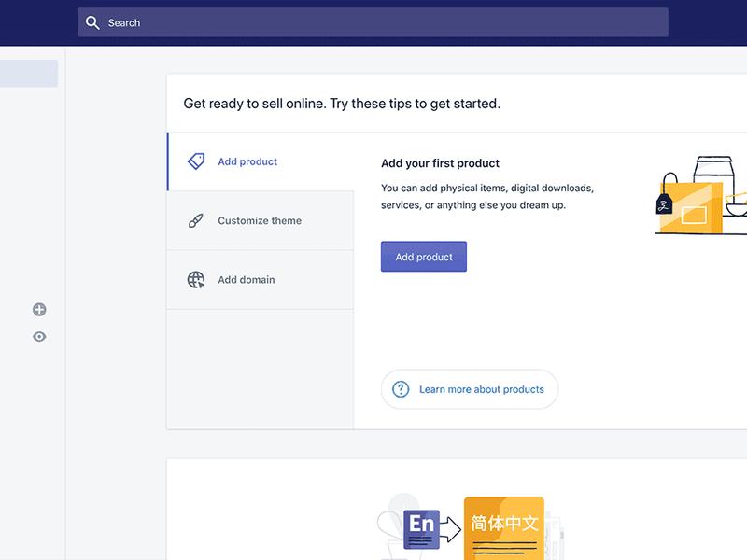Click the eye icon in sidebar

tap(39, 337)
